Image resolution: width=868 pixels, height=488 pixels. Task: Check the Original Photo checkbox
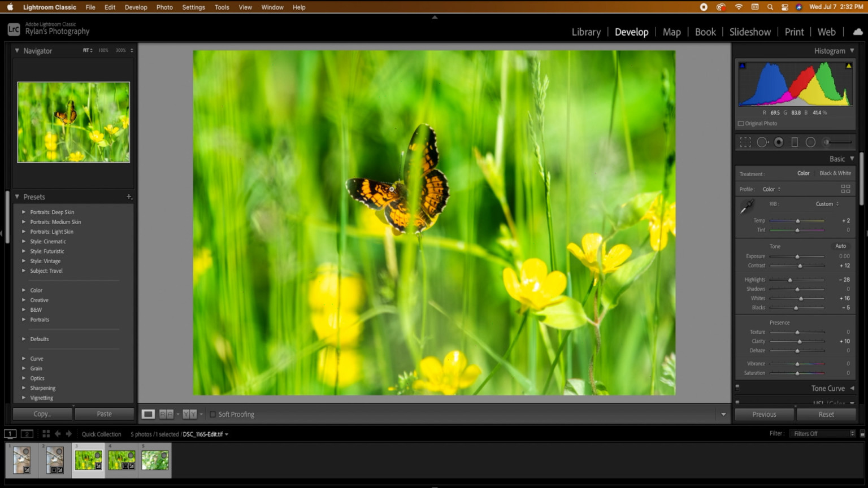[741, 124]
